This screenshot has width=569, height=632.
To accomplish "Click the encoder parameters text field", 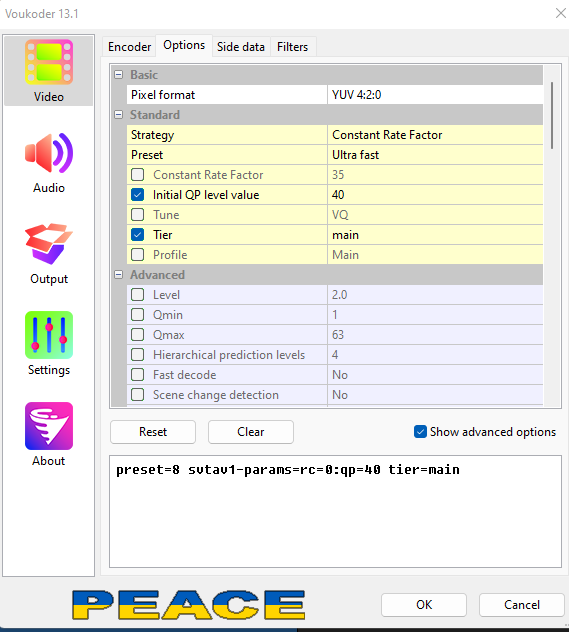I will click(x=335, y=511).
